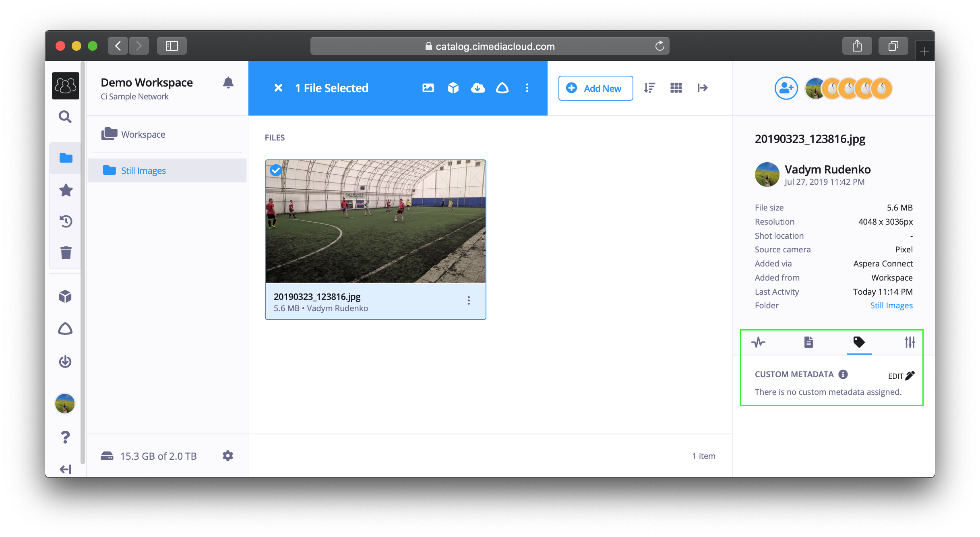Click browser forward button
This screenshot has height=537, width=980.
(x=139, y=46)
